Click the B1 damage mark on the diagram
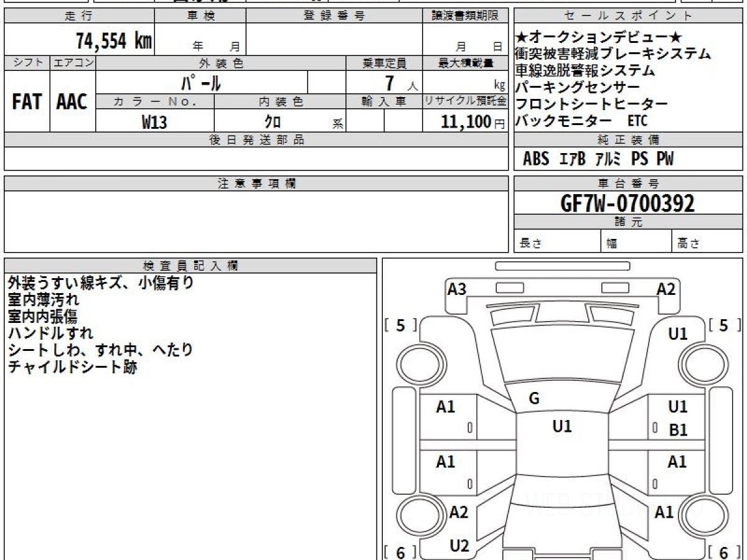This screenshot has height=560, width=747. point(678,430)
